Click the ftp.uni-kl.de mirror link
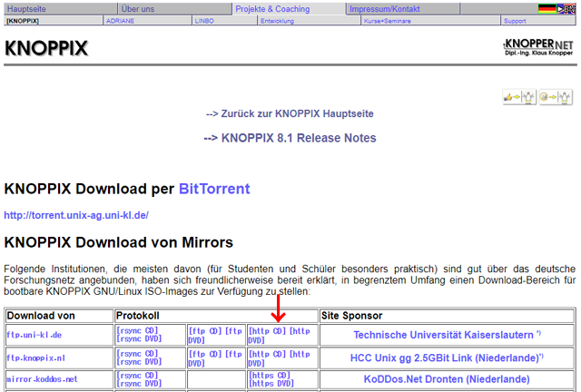This screenshot has width=581, height=392. pos(34,335)
